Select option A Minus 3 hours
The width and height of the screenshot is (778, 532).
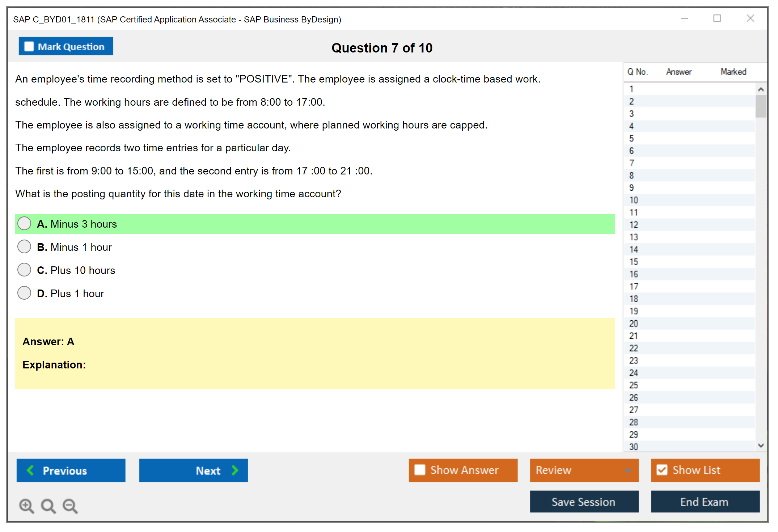coord(24,224)
